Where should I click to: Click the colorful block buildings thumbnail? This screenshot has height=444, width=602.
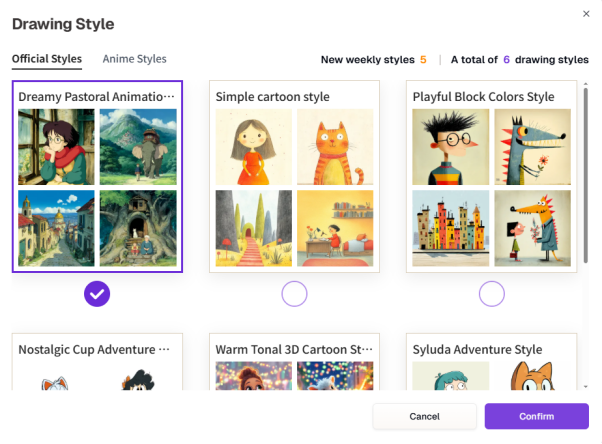[x=450, y=228]
